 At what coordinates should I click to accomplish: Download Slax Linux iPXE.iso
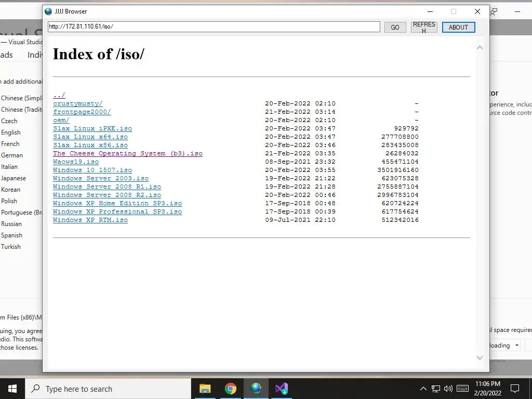tap(92, 129)
